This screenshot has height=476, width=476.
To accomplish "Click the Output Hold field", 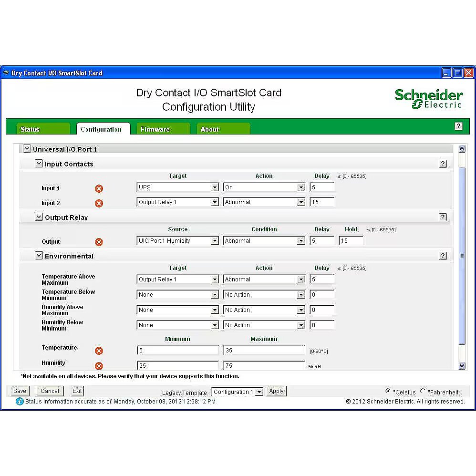I will (351, 241).
